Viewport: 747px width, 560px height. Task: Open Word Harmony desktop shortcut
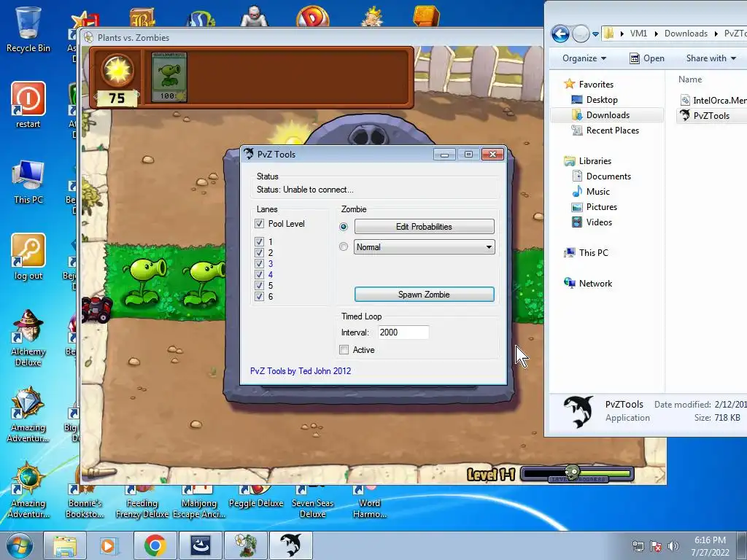point(369,502)
